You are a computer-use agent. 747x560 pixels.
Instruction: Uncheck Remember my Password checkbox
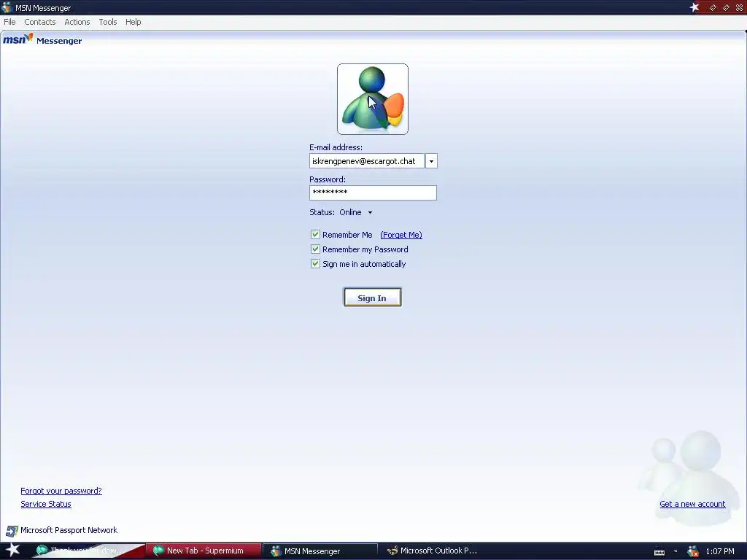tap(315, 249)
